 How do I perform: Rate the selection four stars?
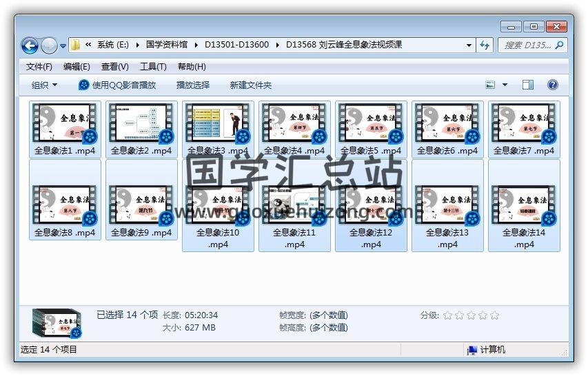click(483, 315)
